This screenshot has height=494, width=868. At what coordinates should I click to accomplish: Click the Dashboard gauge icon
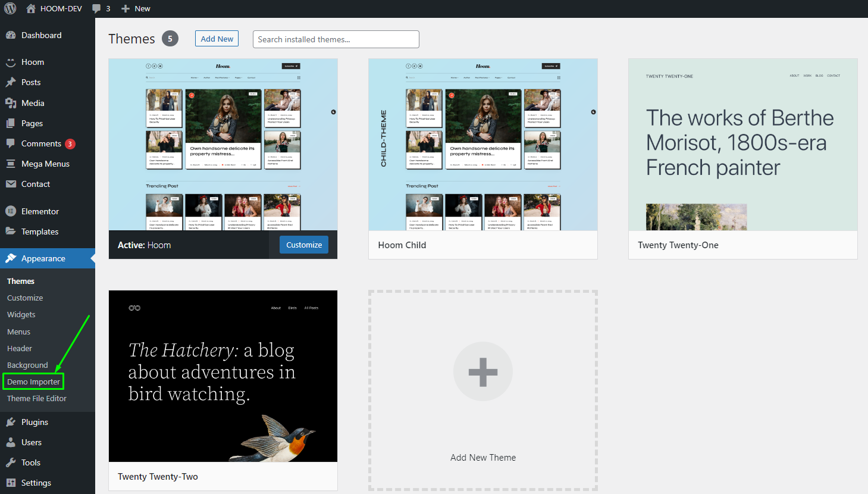(11, 35)
